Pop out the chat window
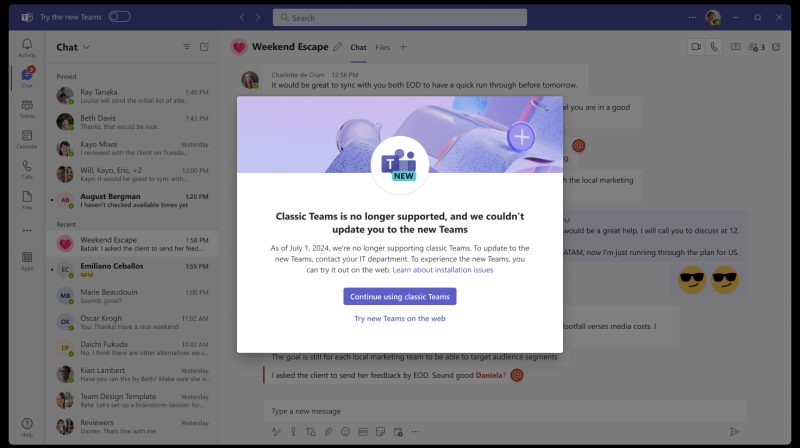This screenshot has height=448, width=800. 776,47
